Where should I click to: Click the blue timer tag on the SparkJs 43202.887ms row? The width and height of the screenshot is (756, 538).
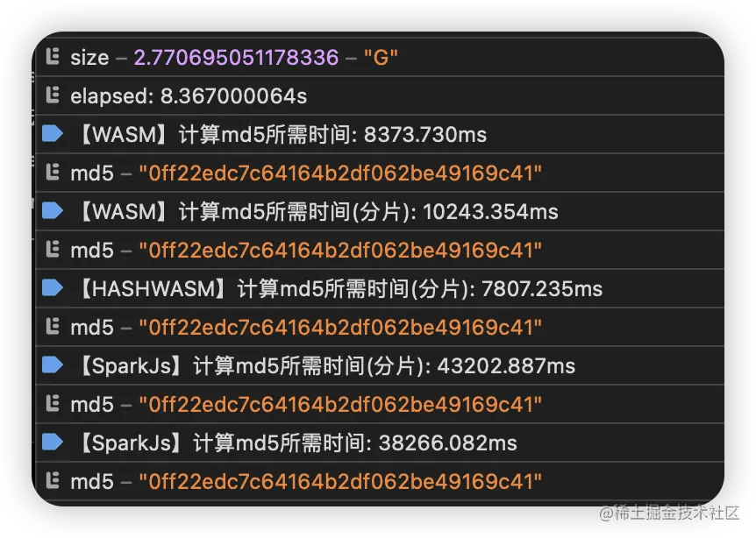click(53, 365)
